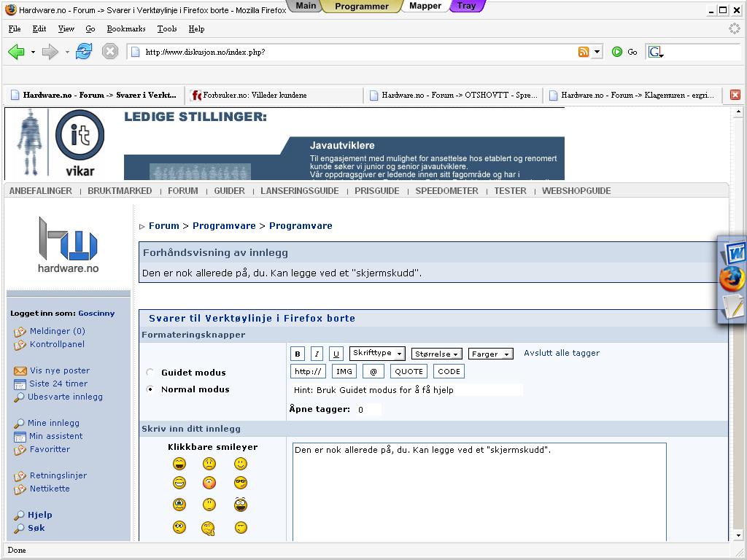
Task: Open the RSS feed dropdown arrow
Action: click(597, 52)
